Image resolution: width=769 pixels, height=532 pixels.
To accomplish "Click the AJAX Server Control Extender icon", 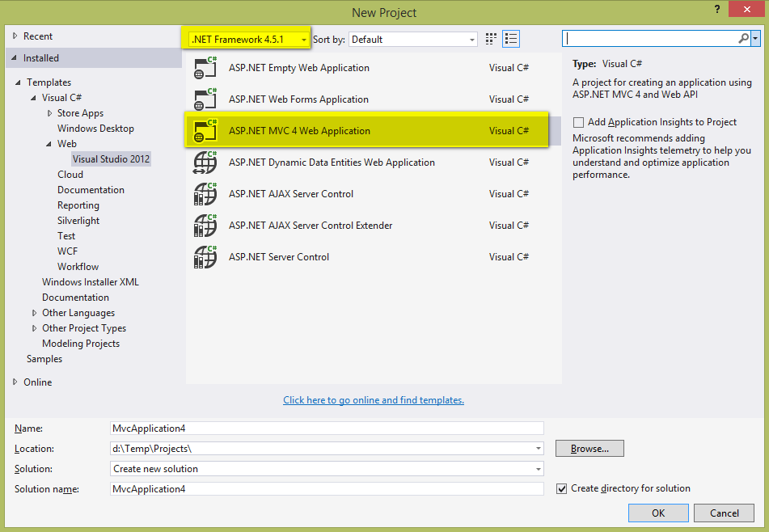I will (205, 225).
